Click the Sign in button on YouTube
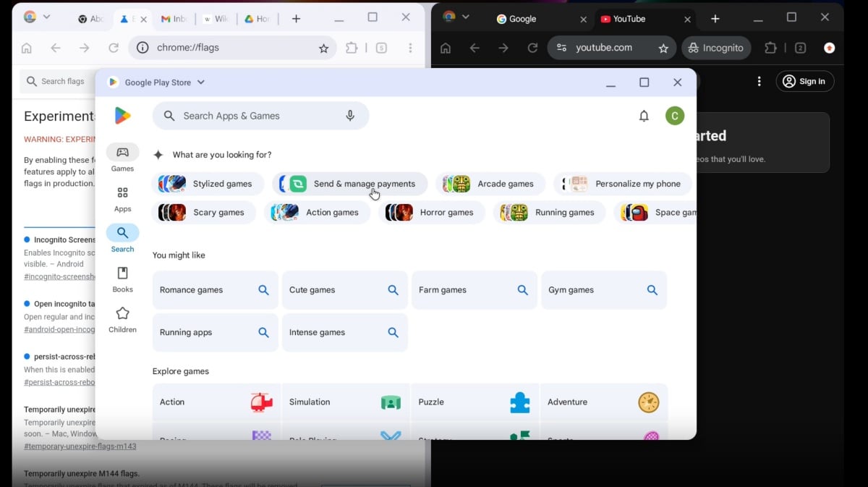Image resolution: width=868 pixels, height=487 pixels. click(x=804, y=81)
